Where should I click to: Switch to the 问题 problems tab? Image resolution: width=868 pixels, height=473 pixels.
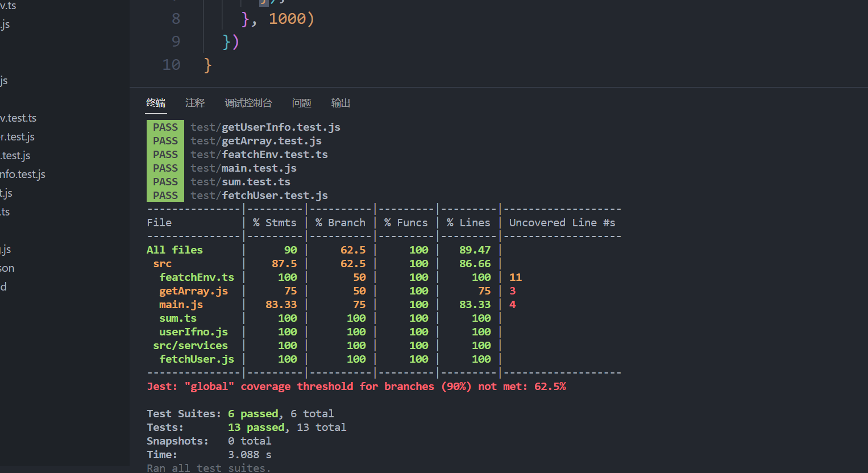(302, 103)
